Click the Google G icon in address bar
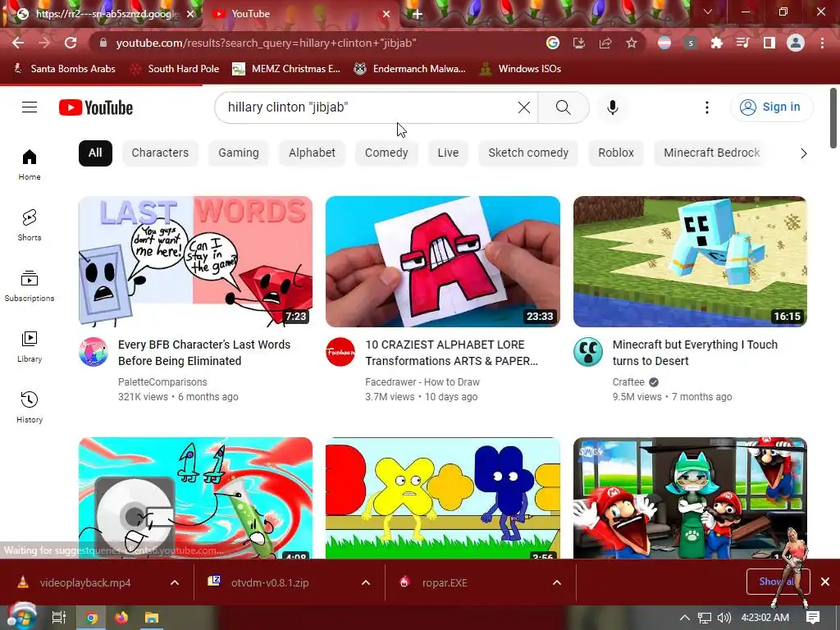840x630 pixels. (553, 43)
